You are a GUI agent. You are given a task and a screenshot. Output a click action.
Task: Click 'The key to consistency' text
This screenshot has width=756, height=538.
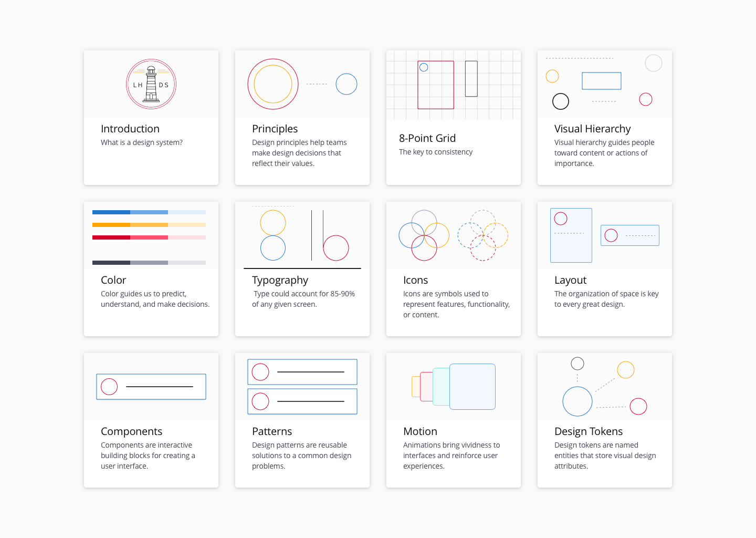click(x=436, y=152)
